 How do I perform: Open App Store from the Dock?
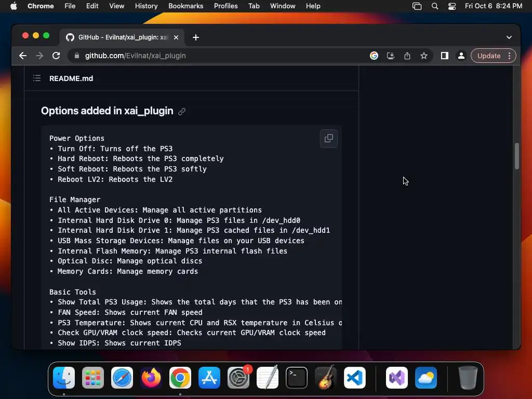click(209, 378)
